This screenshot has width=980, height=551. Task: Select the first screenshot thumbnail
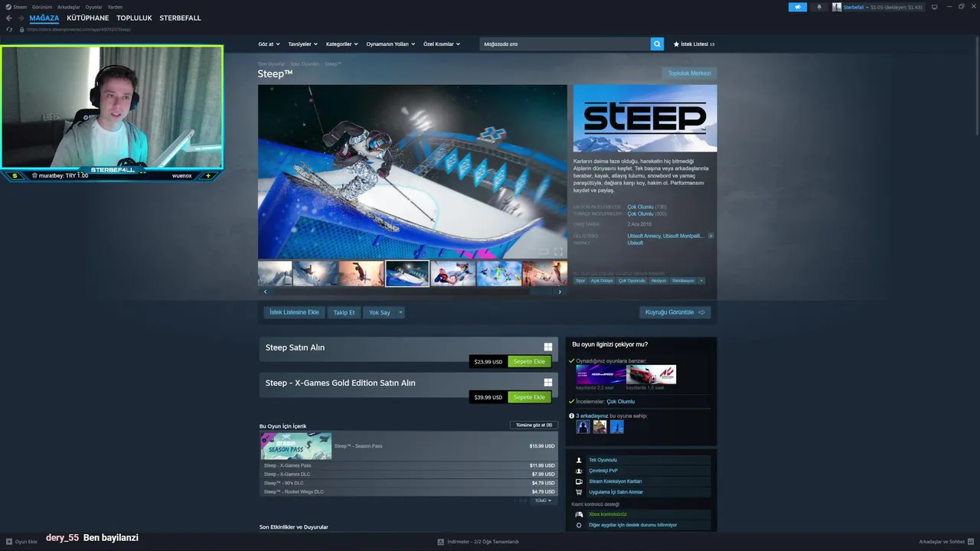coord(275,273)
